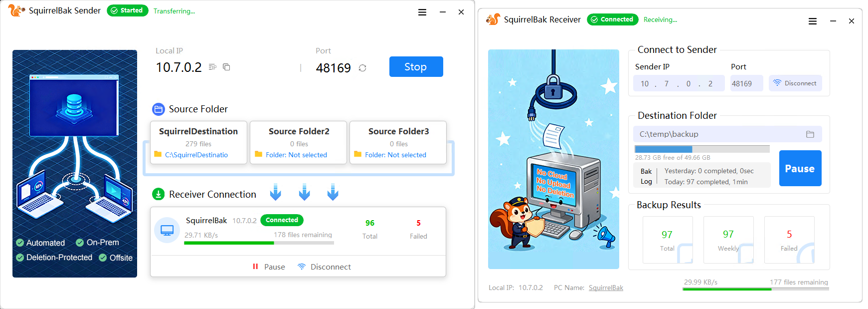
Task: Refresh the port number 48169
Action: point(362,68)
